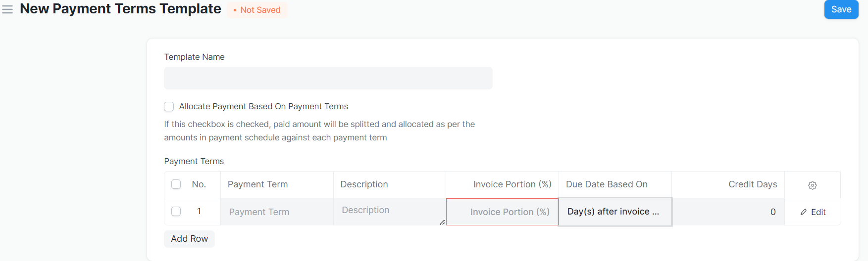Click the table settings gear icon
The height and width of the screenshot is (261, 868).
pyautogui.click(x=812, y=185)
